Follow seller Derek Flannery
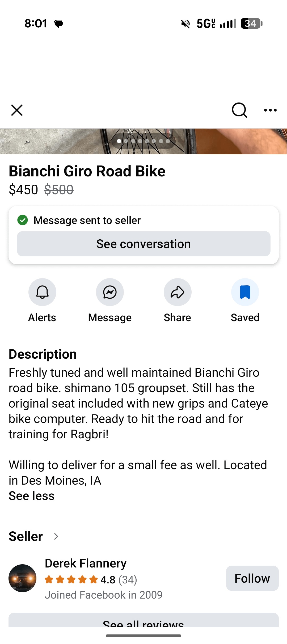The width and height of the screenshot is (287, 644). [252, 578]
